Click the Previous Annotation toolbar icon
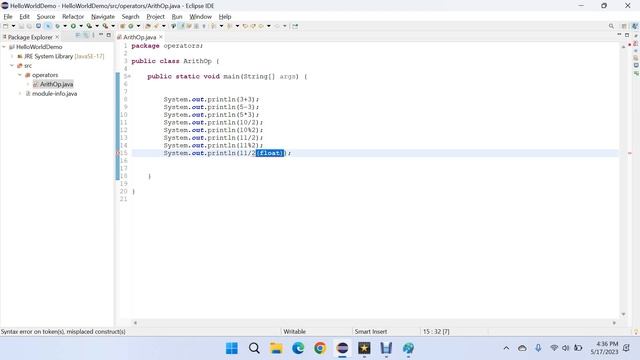 coord(229,26)
